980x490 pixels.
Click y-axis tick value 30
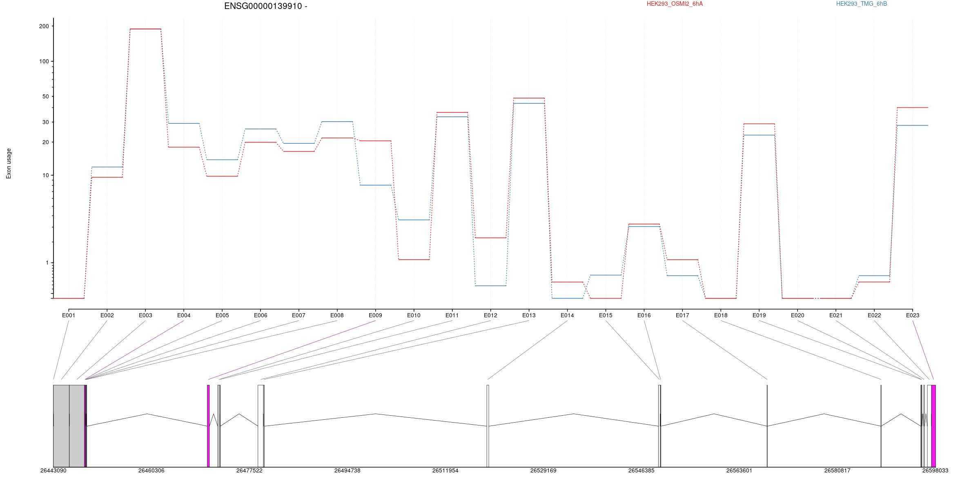pyautogui.click(x=45, y=122)
